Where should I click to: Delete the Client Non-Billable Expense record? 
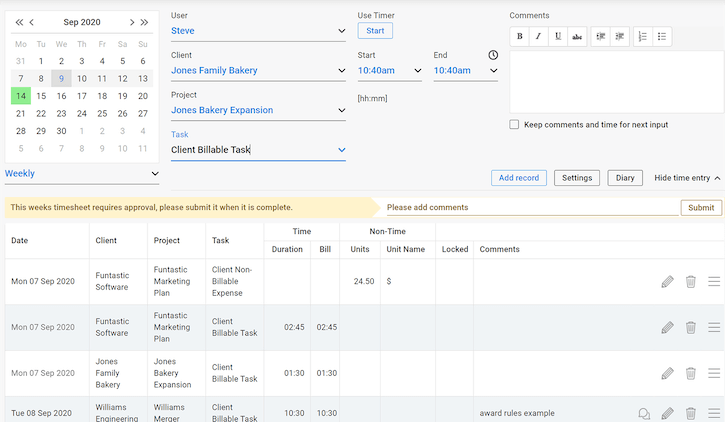pos(691,281)
